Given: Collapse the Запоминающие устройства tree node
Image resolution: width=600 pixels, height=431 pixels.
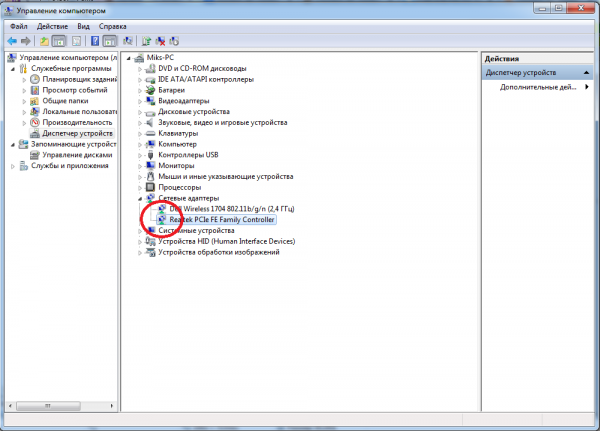Looking at the screenshot, I should point(13,145).
